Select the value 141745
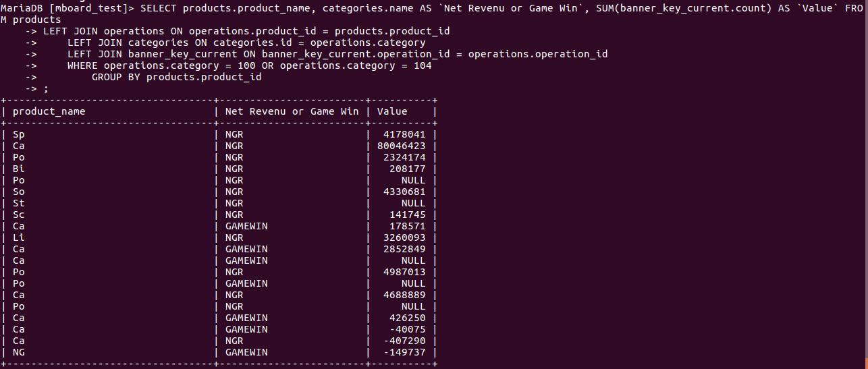The height and width of the screenshot is (369, 868). coord(408,215)
